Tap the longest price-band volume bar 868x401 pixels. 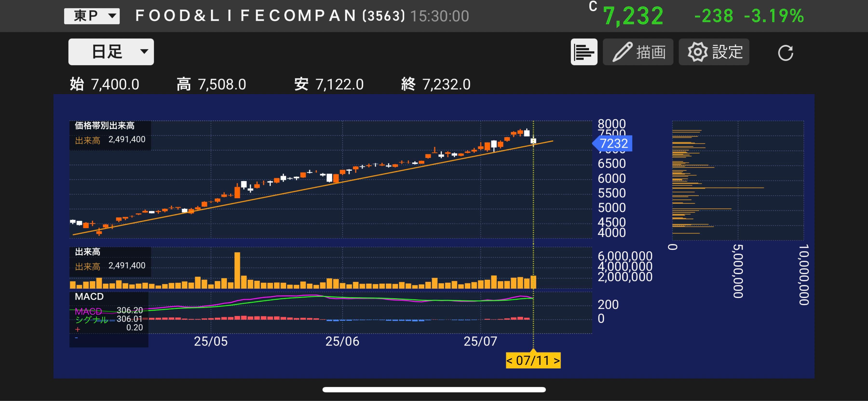[x=718, y=188]
